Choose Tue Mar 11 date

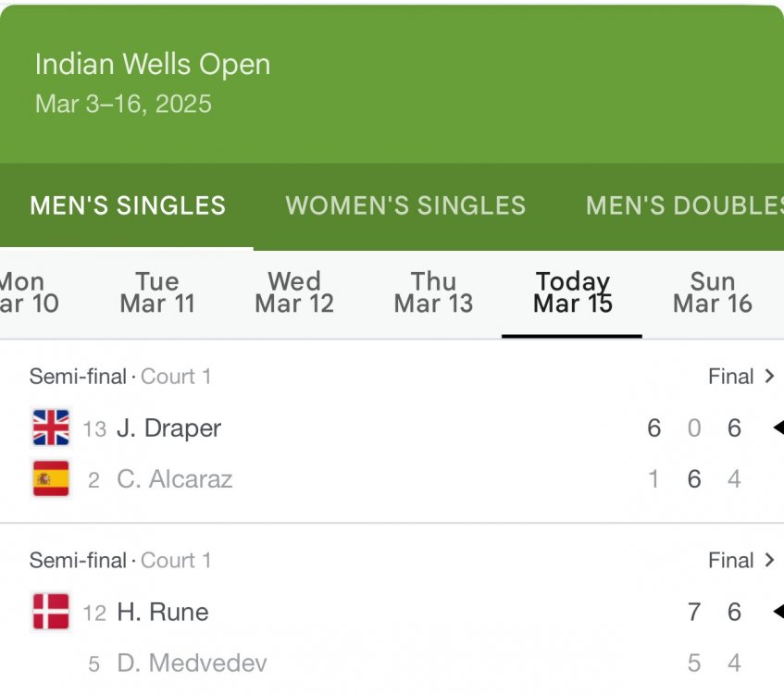click(x=157, y=292)
